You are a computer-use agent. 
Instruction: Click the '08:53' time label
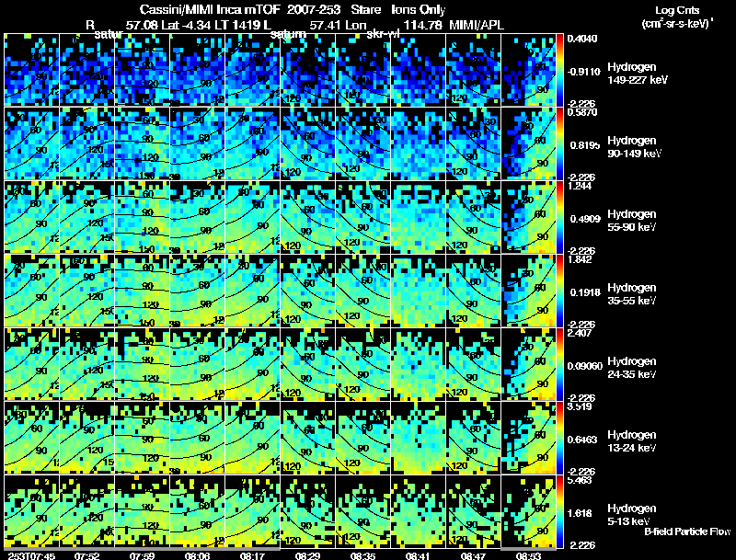(x=528, y=555)
